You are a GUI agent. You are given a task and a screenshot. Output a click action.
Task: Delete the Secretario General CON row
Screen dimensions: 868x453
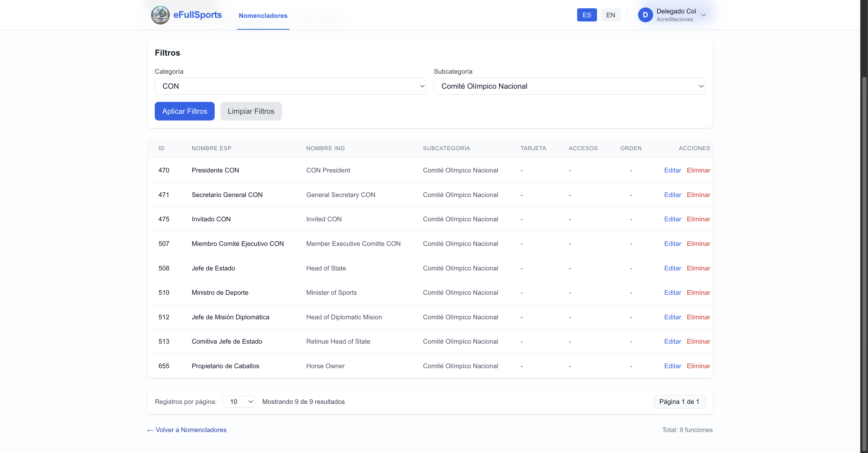point(698,195)
